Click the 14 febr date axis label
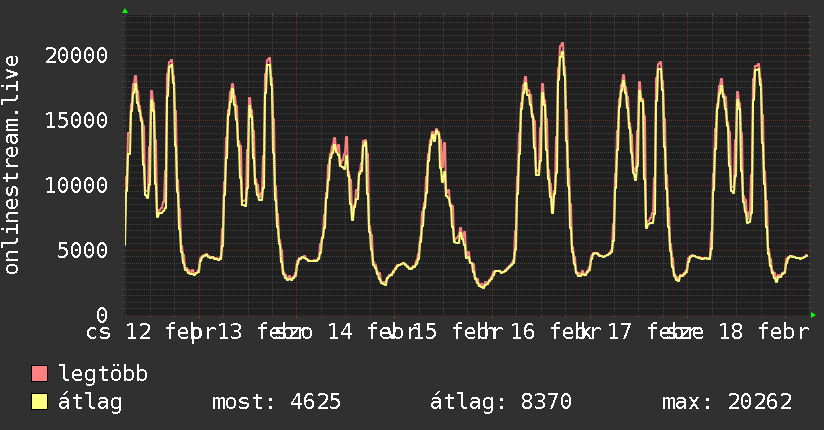The image size is (824, 430). (368, 333)
